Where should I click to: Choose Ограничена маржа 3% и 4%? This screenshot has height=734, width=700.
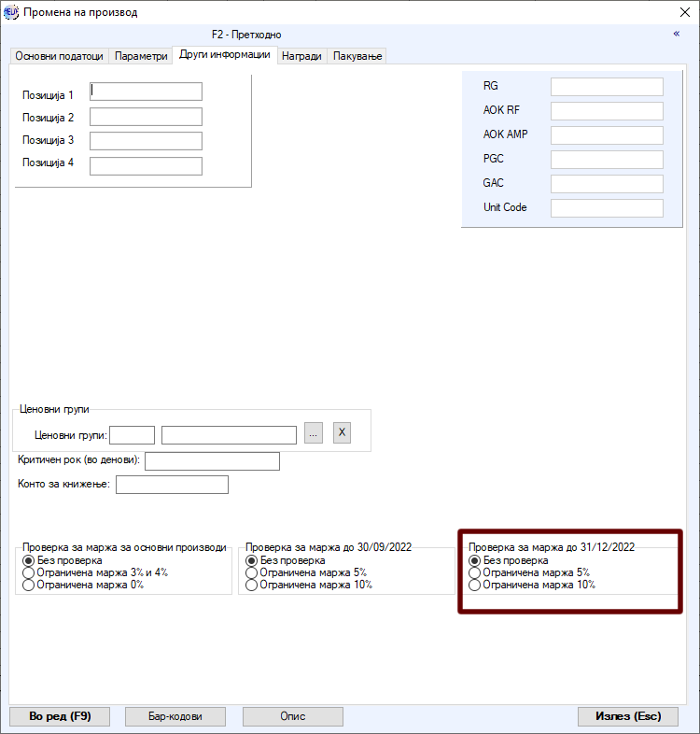click(x=95, y=572)
